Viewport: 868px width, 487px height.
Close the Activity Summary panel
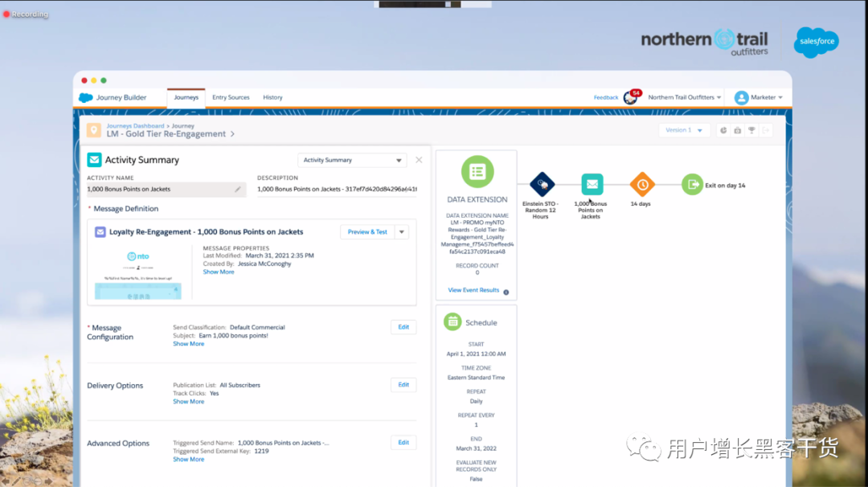(x=419, y=160)
